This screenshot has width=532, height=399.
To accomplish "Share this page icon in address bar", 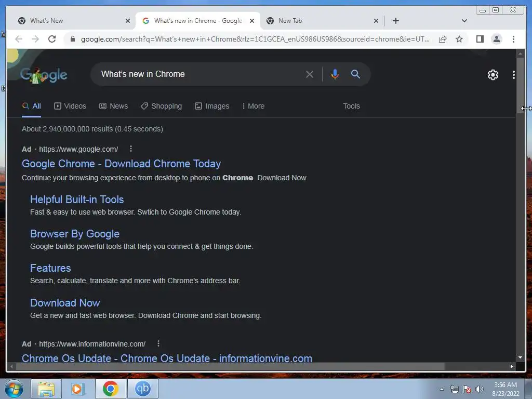I will [x=443, y=39].
